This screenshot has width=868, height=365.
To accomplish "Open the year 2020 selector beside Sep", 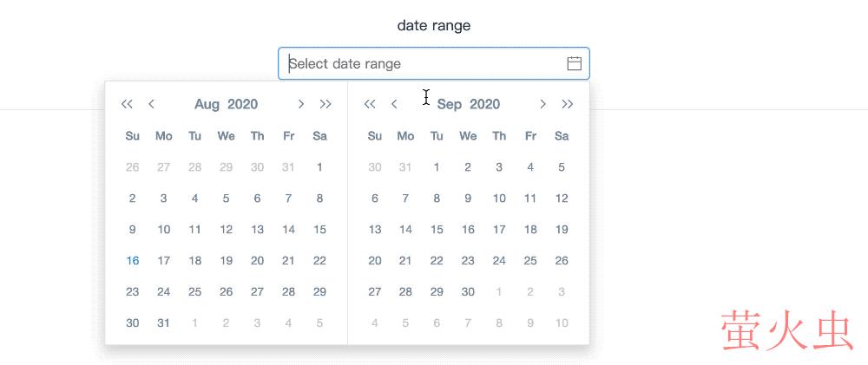I will [485, 104].
